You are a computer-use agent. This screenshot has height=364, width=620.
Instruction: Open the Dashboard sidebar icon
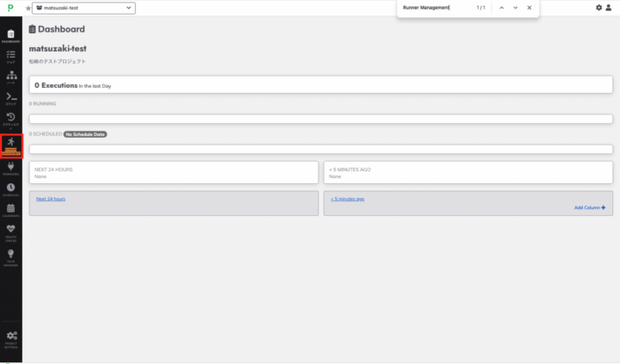(10, 33)
